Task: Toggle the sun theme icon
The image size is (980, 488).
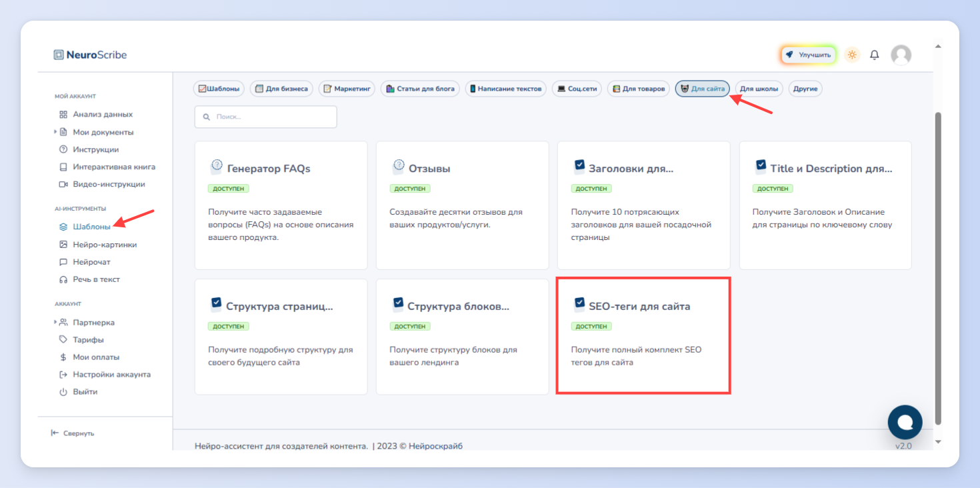Action: 851,55
